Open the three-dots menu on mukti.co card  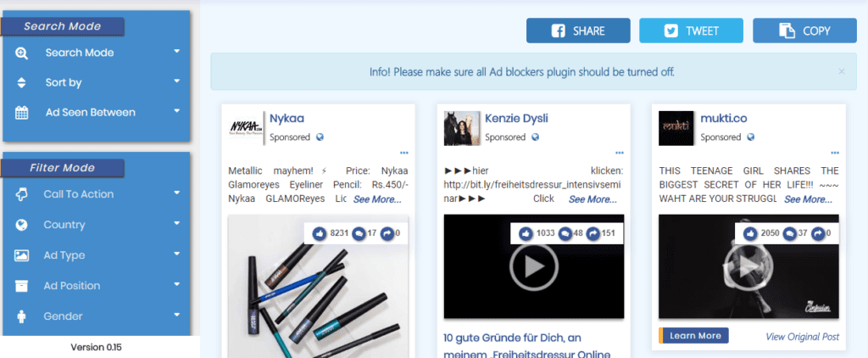pos(834,153)
